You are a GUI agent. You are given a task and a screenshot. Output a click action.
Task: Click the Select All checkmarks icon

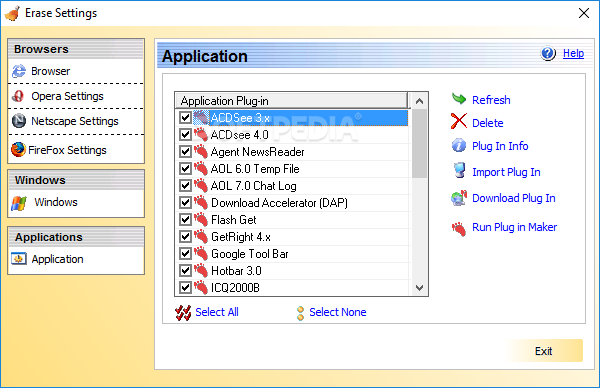pyautogui.click(x=183, y=313)
